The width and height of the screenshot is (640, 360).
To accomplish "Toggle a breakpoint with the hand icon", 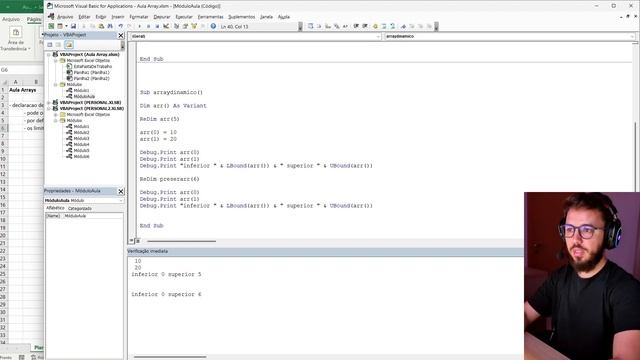I will click(x=375, y=26).
